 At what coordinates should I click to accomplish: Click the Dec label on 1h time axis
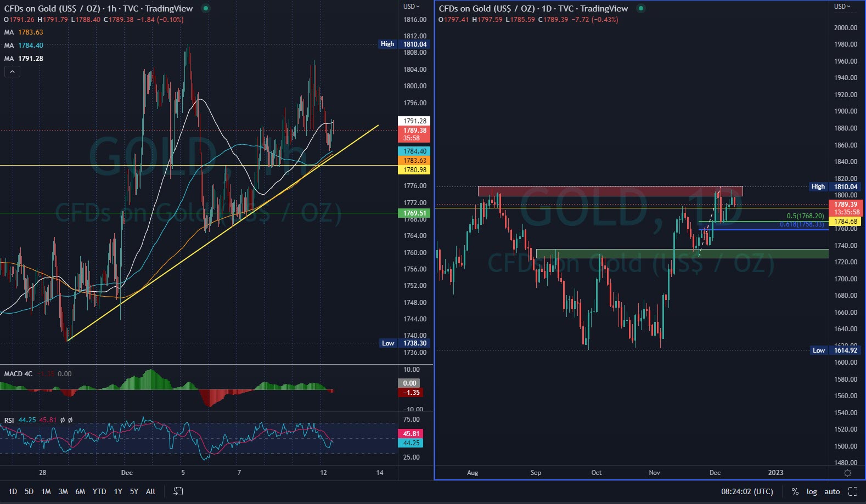[x=127, y=473]
